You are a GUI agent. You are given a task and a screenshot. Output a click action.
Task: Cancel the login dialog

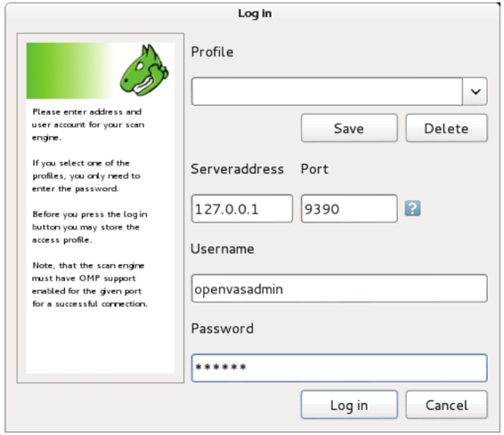coord(446,405)
